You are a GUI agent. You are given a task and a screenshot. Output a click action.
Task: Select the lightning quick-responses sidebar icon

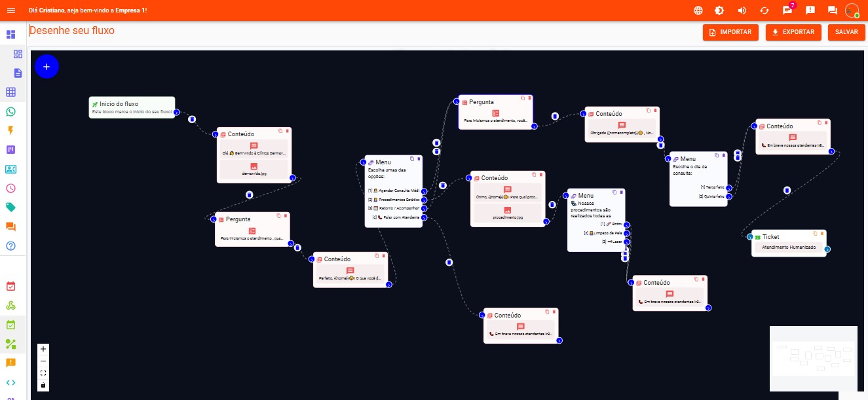pyautogui.click(x=10, y=130)
